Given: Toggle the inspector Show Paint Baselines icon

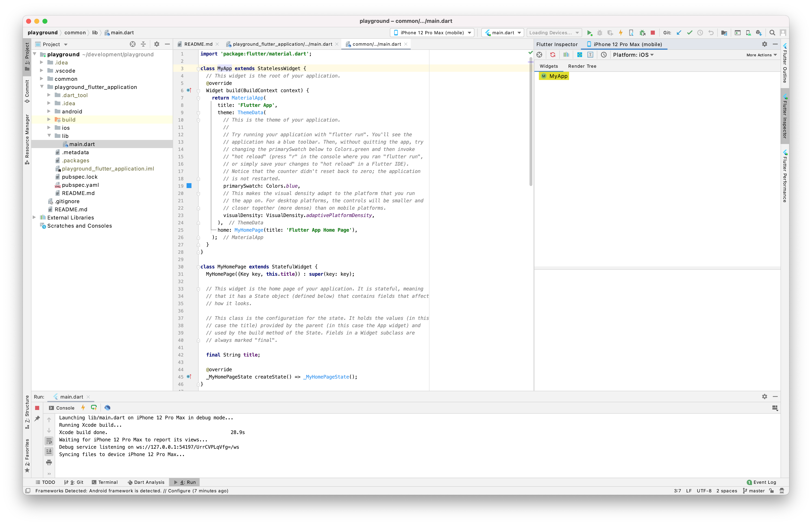Looking at the screenshot, I should click(590, 55).
